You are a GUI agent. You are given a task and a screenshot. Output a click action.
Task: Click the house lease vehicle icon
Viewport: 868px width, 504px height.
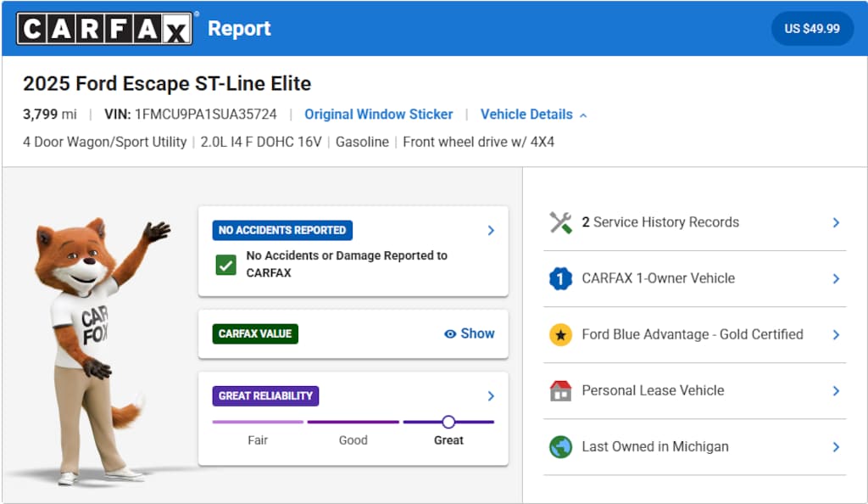tap(560, 390)
